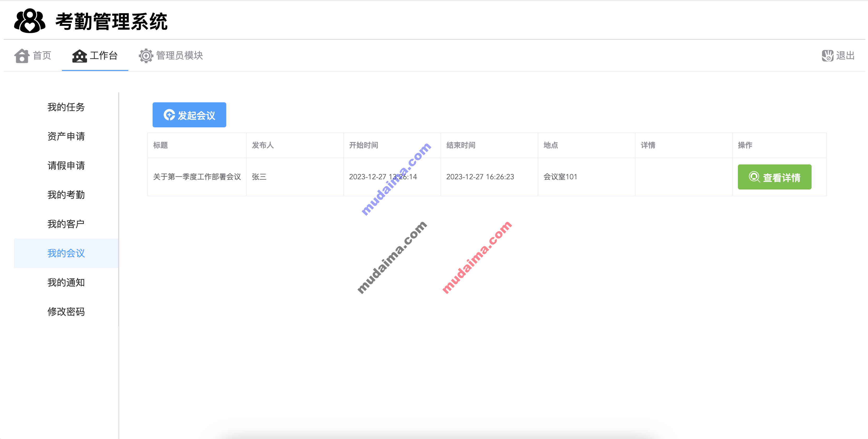Open 资产申请 in the sidebar
The image size is (868, 439).
[66, 136]
